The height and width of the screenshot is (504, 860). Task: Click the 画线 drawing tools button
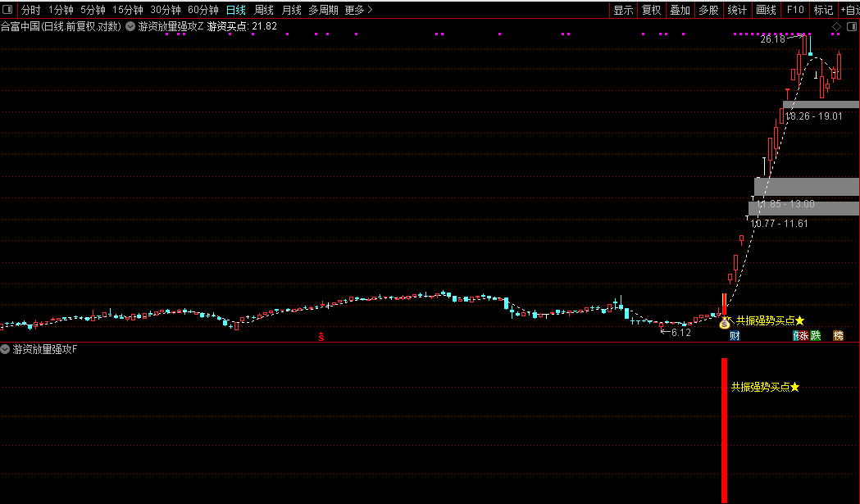[766, 10]
